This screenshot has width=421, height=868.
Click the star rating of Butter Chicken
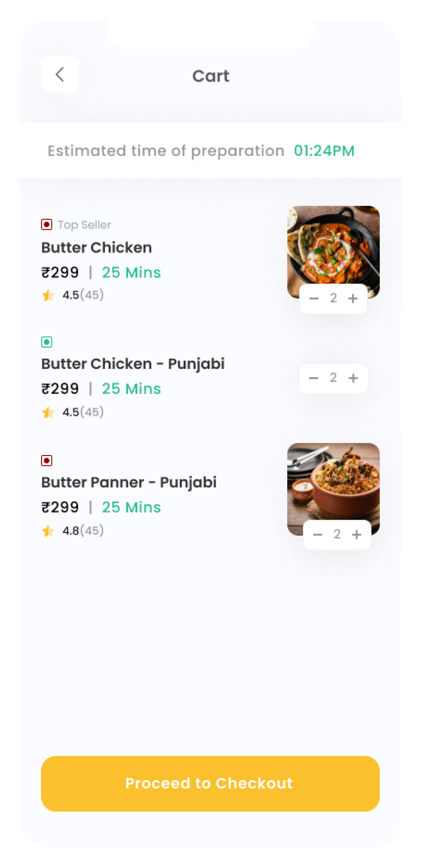pyautogui.click(x=48, y=295)
